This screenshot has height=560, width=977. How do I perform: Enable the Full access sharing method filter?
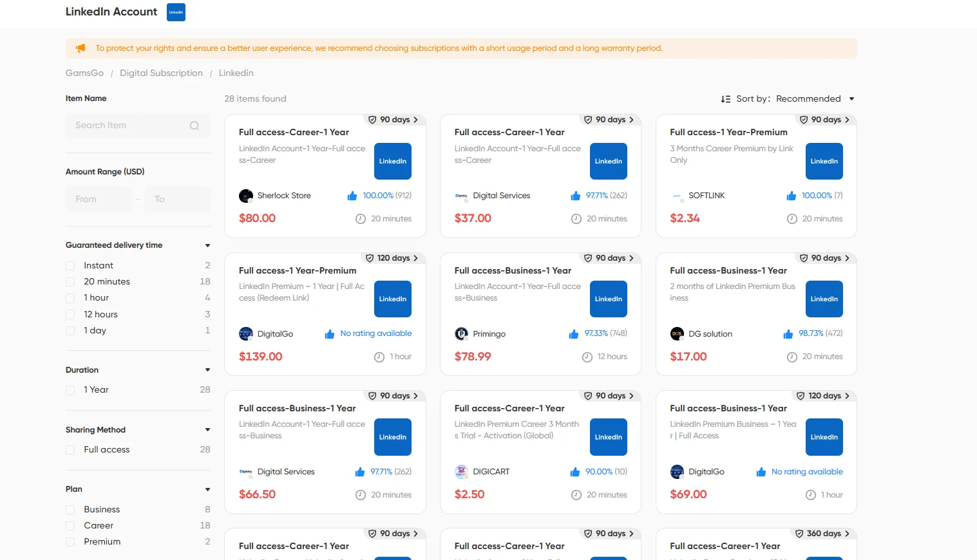click(x=70, y=449)
